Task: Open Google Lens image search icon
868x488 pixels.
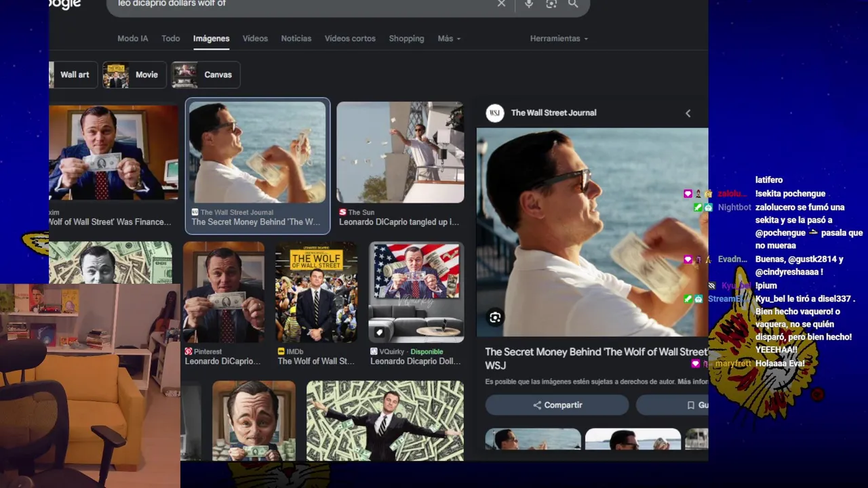Action: (551, 3)
